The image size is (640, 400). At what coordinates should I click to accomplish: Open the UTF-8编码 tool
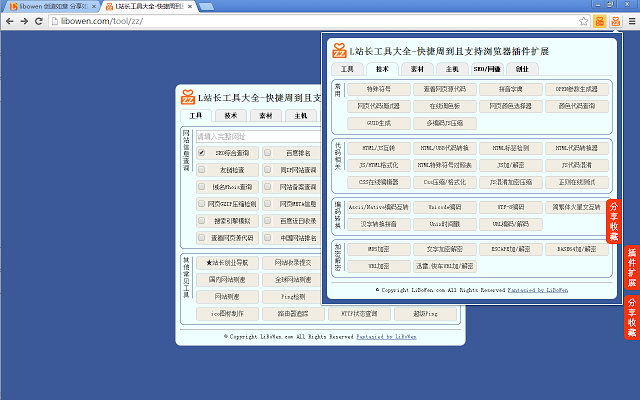pyautogui.click(x=511, y=207)
